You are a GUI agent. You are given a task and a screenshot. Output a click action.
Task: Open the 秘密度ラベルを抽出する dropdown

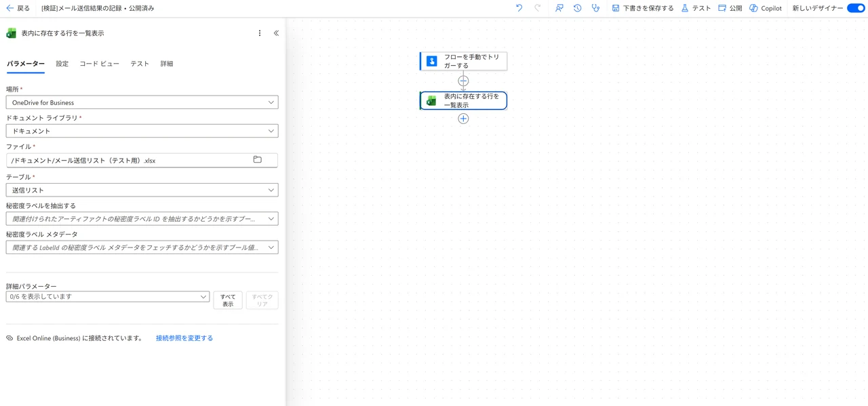point(142,219)
